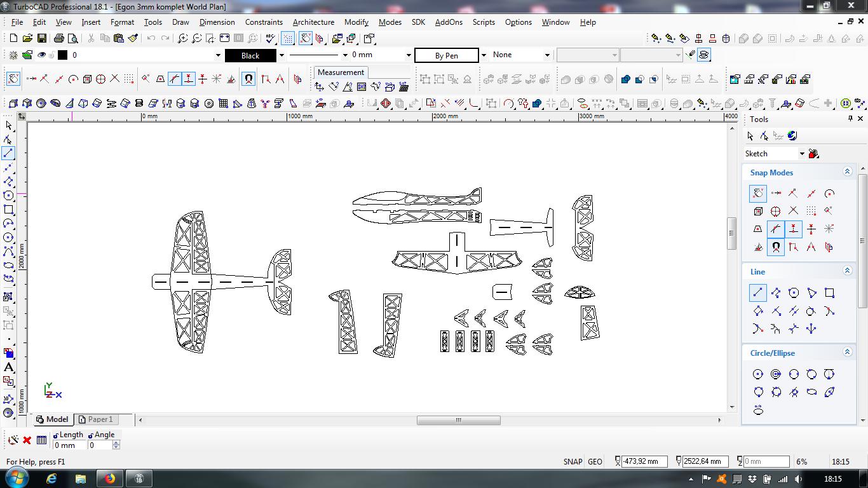Viewport: 868px width, 488px height.
Task: Open the Sketch dropdown in the Tools panel
Action: [802, 154]
